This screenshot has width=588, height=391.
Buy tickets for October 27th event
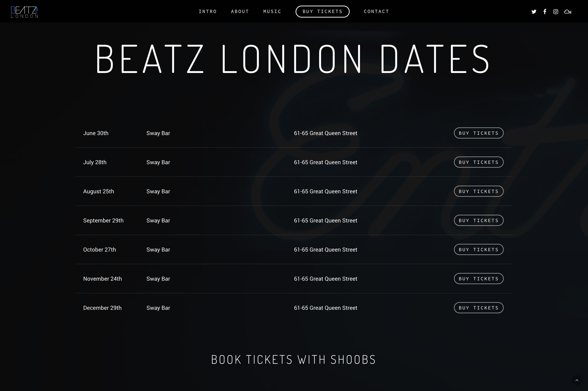click(478, 250)
